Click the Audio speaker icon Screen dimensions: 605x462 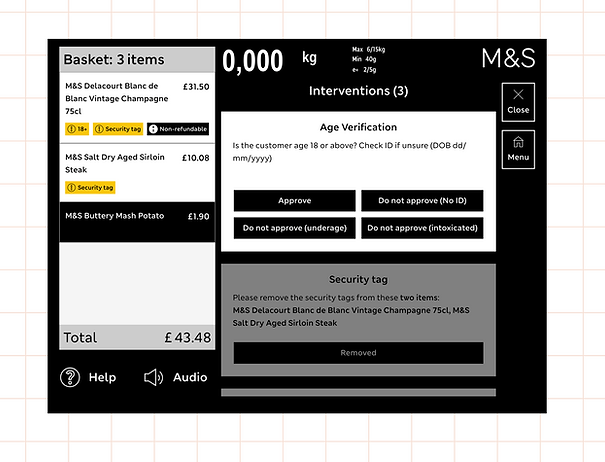coord(153,377)
